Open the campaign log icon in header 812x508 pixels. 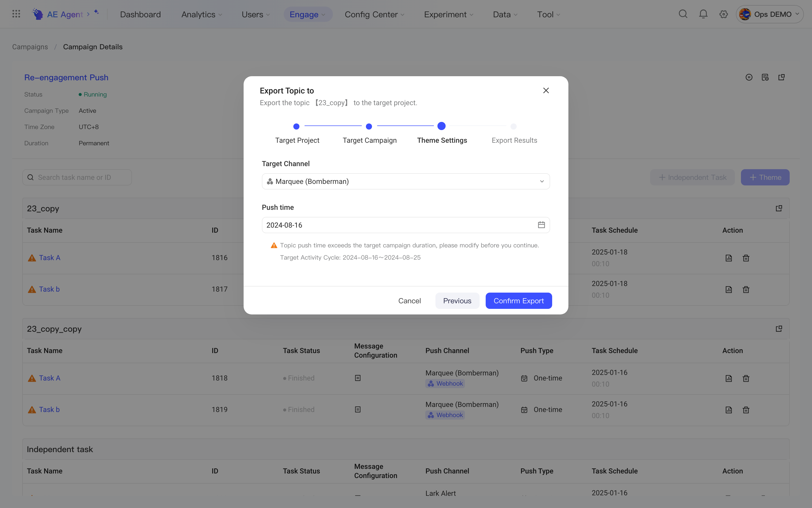tap(765, 77)
